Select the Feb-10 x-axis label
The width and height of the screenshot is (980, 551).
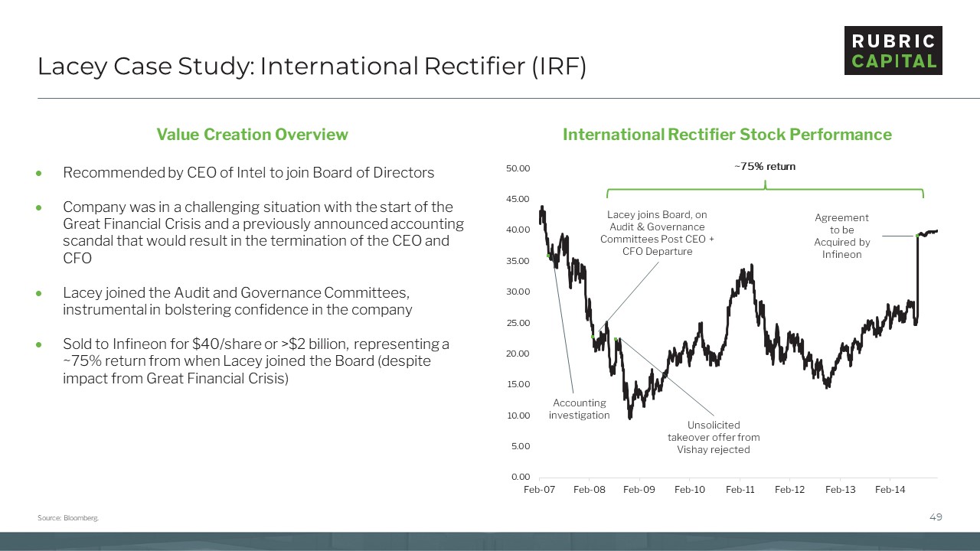(690, 490)
